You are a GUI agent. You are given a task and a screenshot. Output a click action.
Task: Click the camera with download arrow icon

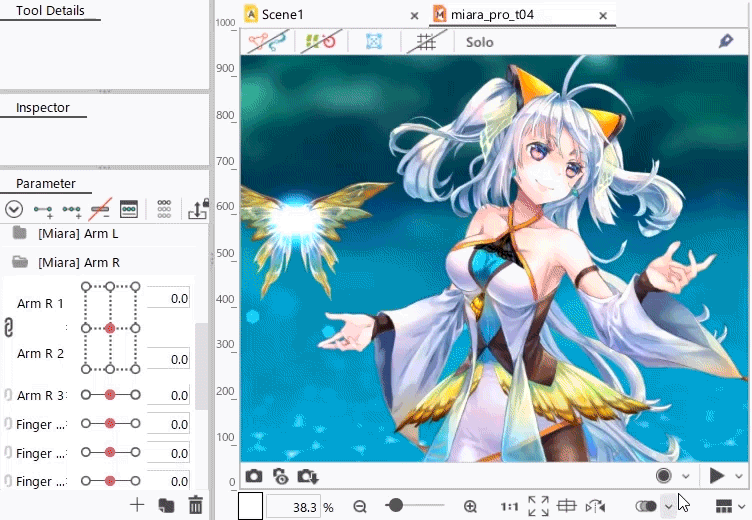pyautogui.click(x=308, y=476)
